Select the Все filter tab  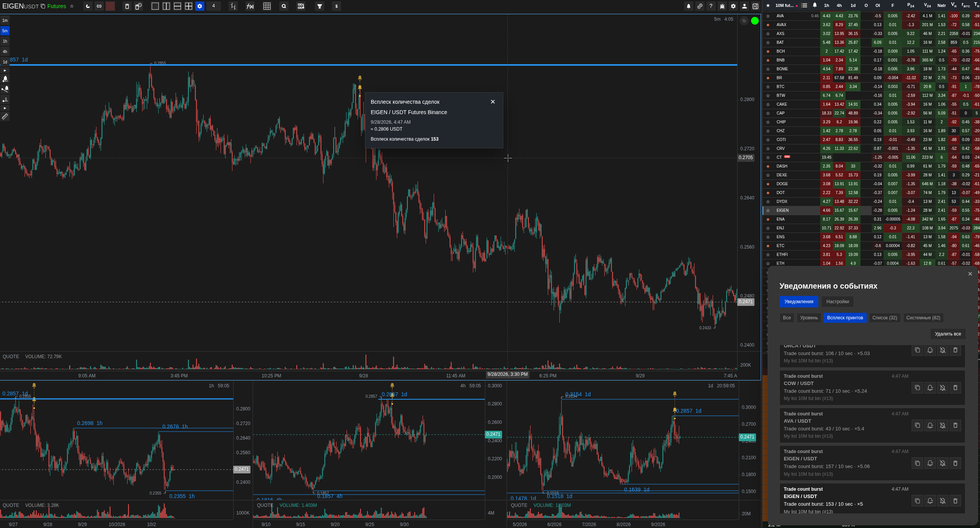787,318
